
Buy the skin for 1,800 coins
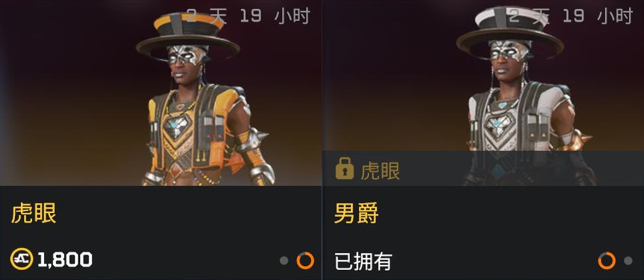pyautogui.click(x=51, y=260)
